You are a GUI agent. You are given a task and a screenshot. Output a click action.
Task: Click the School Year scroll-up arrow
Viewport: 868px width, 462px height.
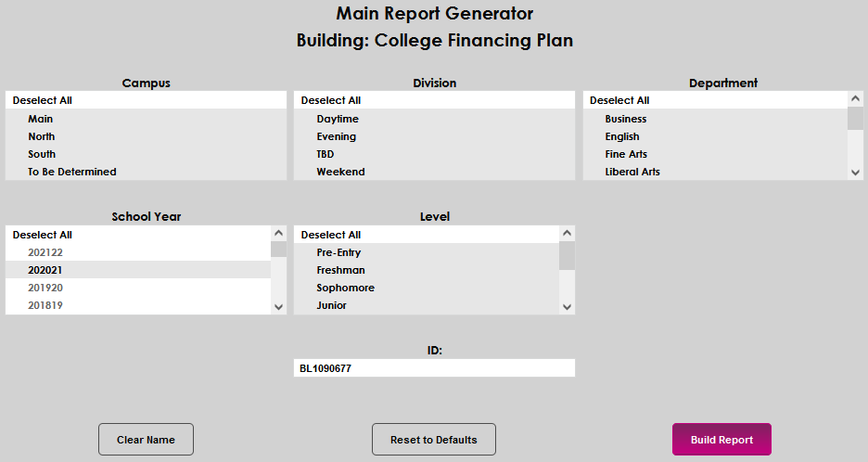[x=279, y=235]
